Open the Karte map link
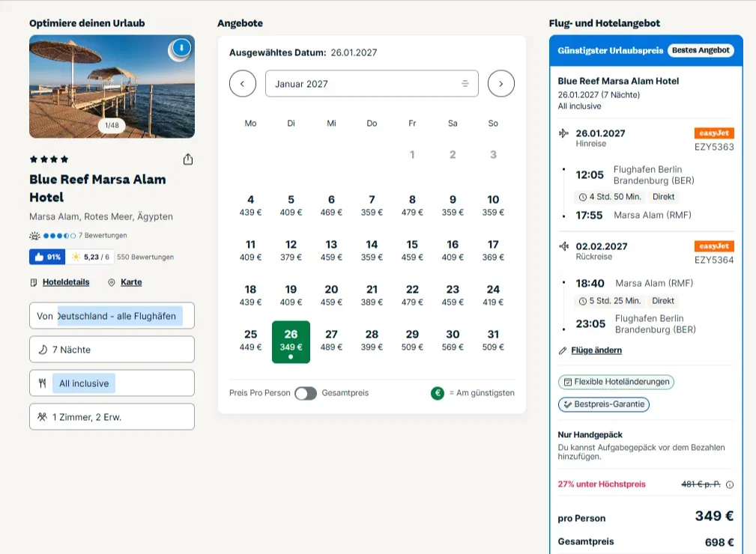The width and height of the screenshot is (756, 554). (131, 282)
